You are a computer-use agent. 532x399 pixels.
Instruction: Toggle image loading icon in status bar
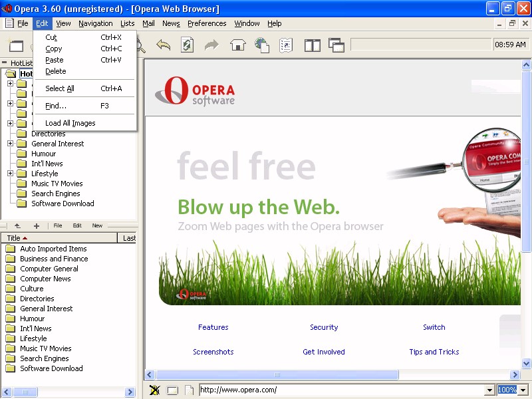(x=154, y=390)
